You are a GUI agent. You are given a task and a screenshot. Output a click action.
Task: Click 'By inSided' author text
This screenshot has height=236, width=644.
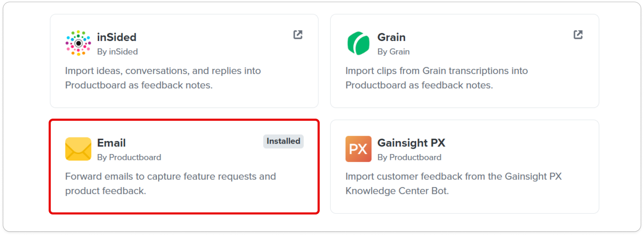118,52
